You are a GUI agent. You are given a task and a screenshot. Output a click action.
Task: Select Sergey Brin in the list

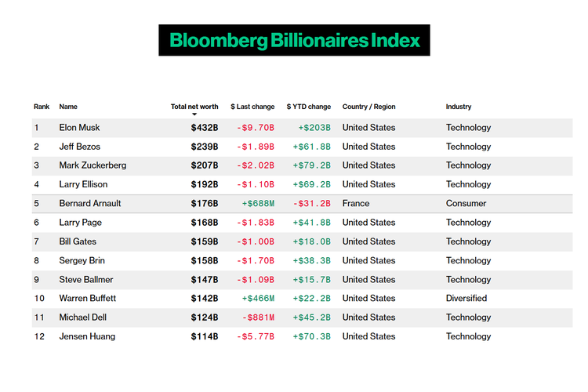click(82, 260)
